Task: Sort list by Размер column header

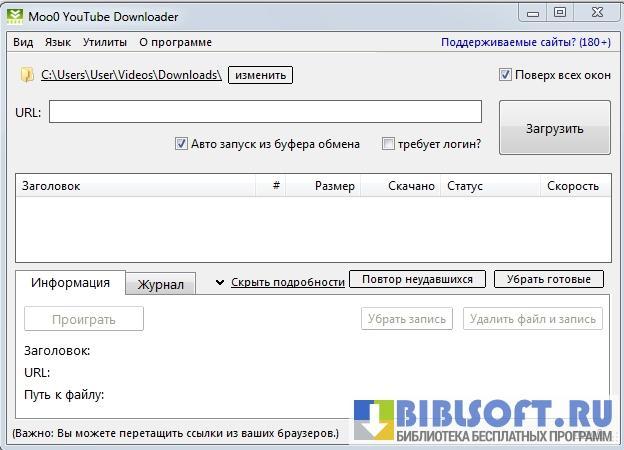Action: [x=334, y=186]
